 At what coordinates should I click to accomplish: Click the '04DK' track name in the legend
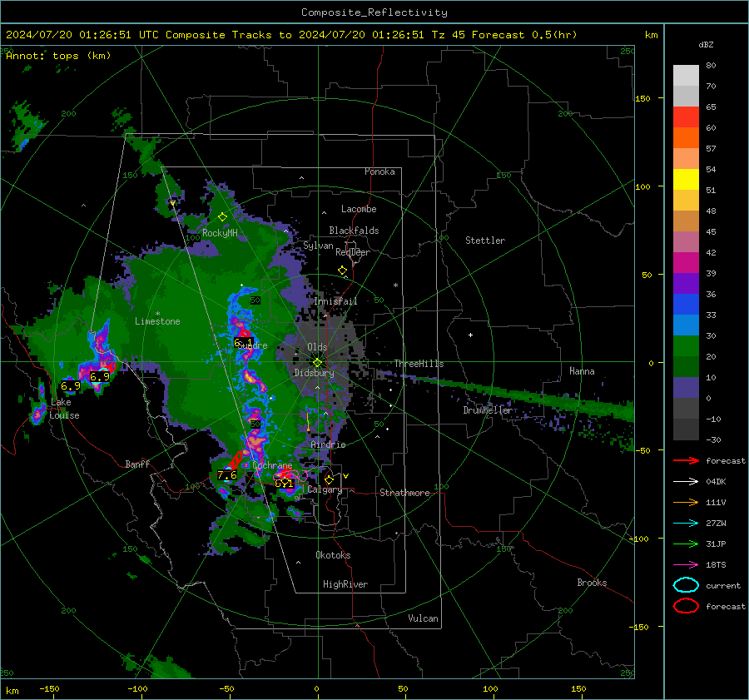click(x=716, y=482)
